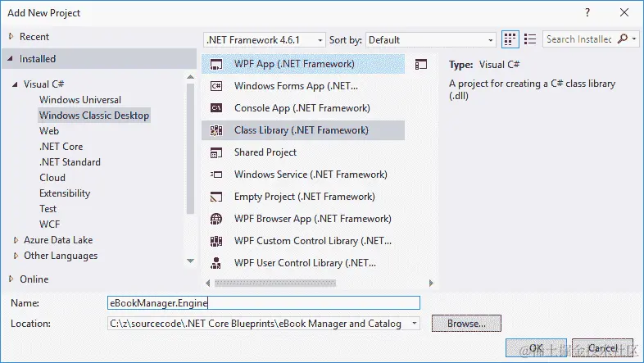
Task: Click the horizontal scrollbar left arrow
Action: (208, 283)
